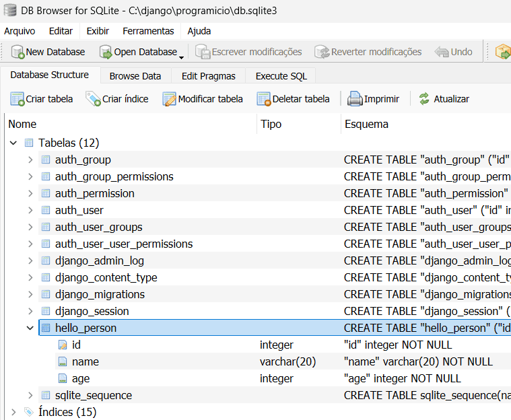
Task: Expand the Índices (15) node
Action: (x=13, y=412)
